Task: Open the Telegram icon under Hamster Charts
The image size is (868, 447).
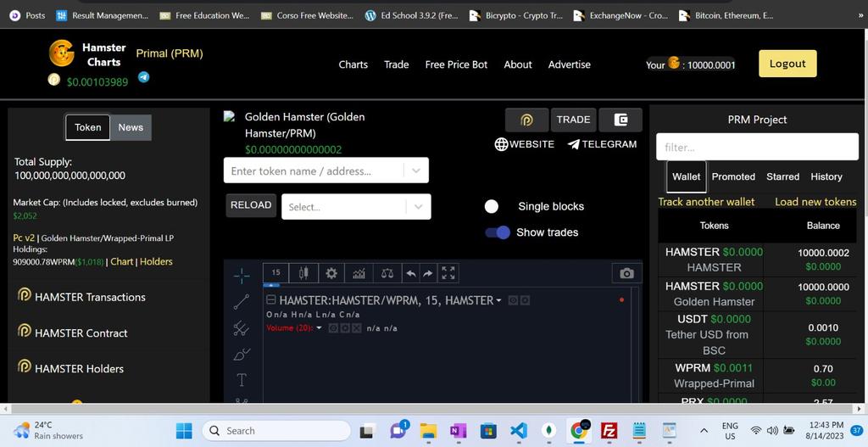Action: [x=143, y=77]
